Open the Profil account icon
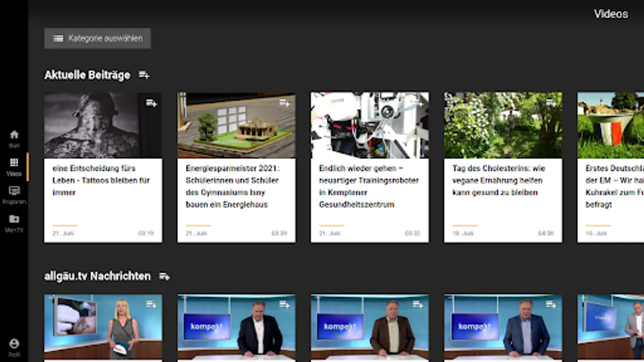644x362 pixels. [x=14, y=348]
